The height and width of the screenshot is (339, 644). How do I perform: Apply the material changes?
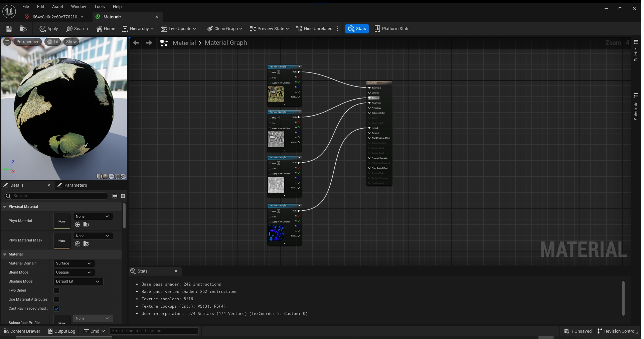pos(49,29)
